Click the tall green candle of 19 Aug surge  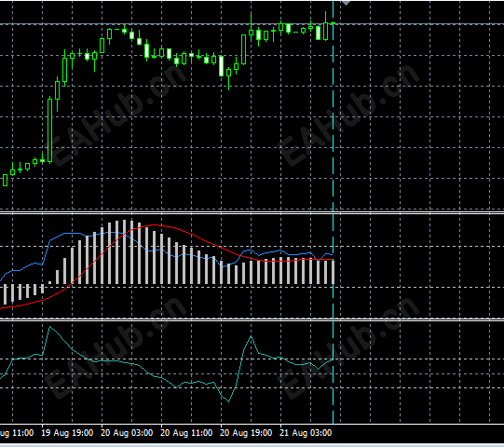coord(49,129)
